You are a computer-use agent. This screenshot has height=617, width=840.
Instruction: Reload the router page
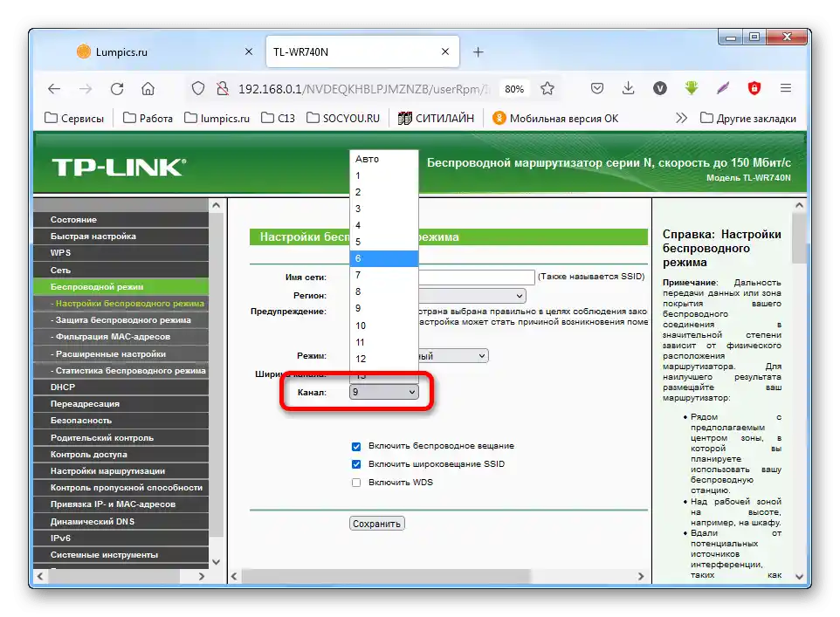117,89
